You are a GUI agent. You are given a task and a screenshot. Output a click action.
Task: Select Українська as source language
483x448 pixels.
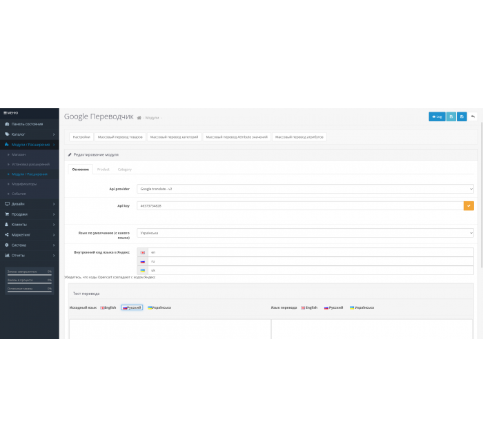click(x=159, y=307)
